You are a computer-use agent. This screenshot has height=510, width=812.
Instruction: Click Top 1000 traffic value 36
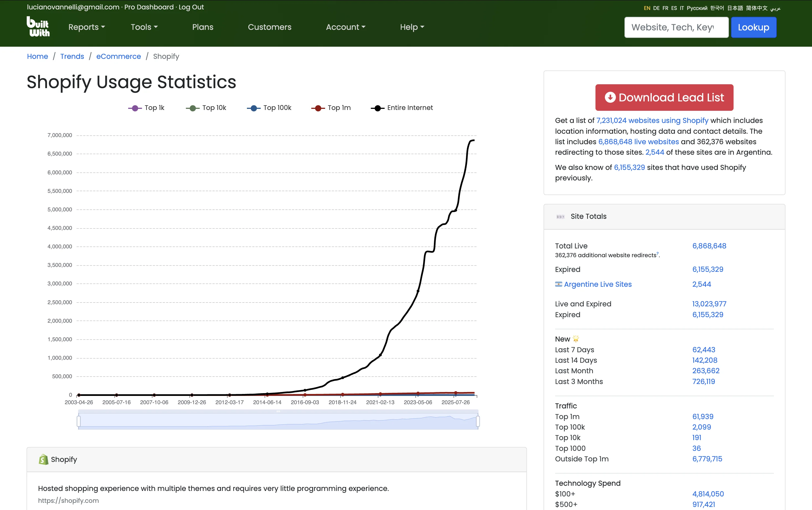(696, 448)
